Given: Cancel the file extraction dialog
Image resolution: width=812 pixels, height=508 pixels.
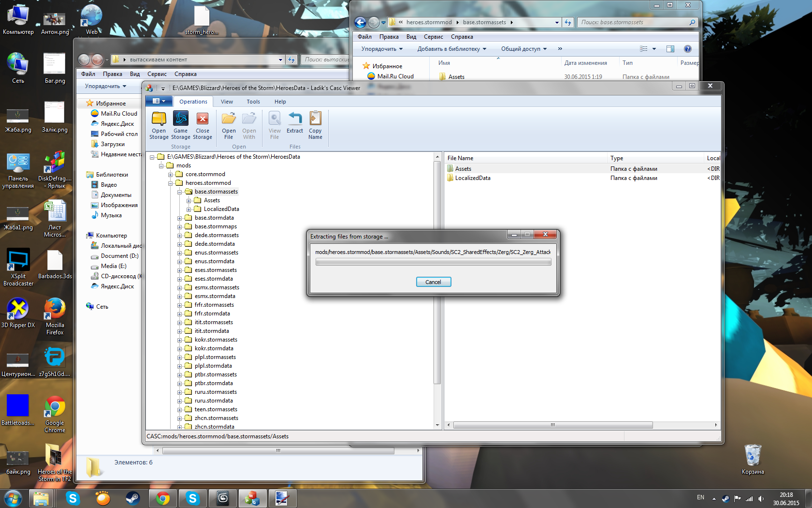Looking at the screenshot, I should pos(434,282).
